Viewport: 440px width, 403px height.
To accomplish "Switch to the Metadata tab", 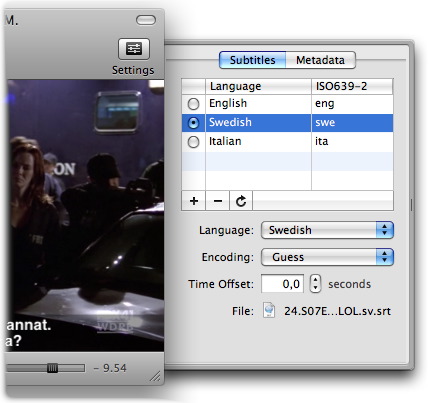I will pos(320,60).
